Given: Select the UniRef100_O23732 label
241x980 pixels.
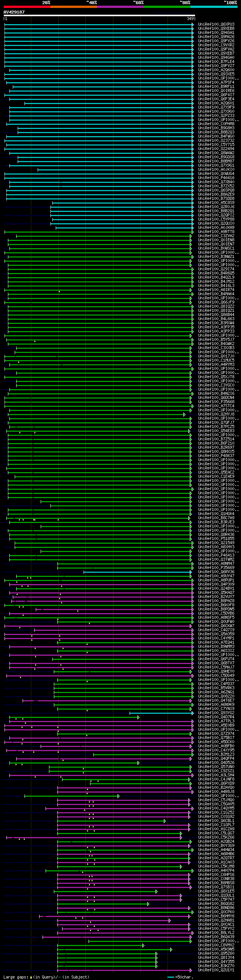Looking at the screenshot, I should tap(216, 140).
